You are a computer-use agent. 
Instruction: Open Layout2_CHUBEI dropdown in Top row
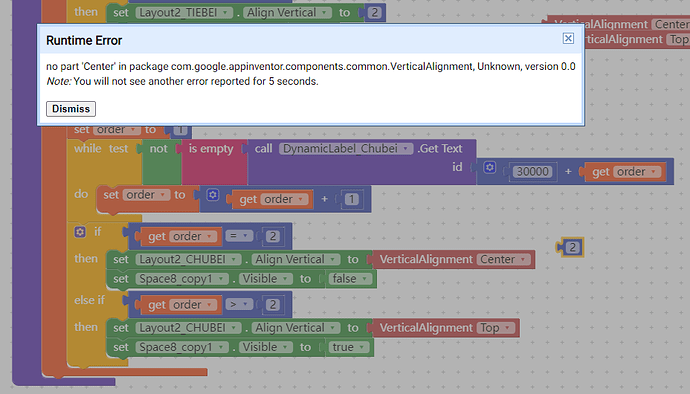tap(188, 328)
